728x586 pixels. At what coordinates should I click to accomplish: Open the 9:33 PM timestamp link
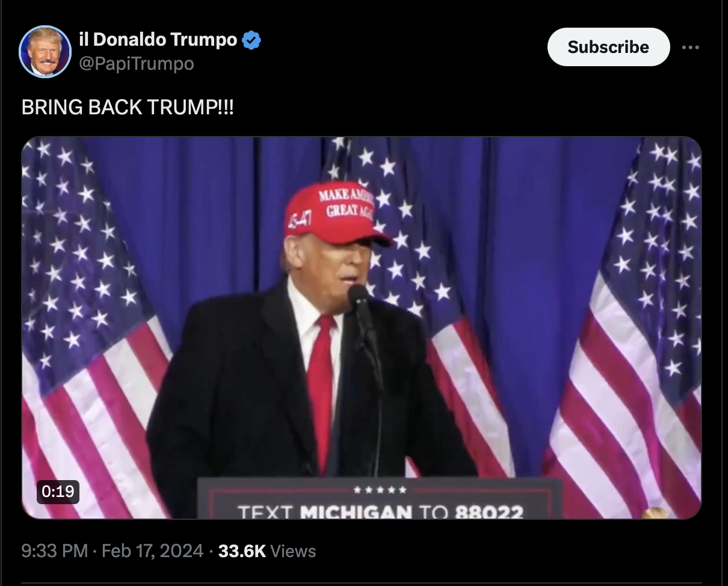[x=54, y=551]
